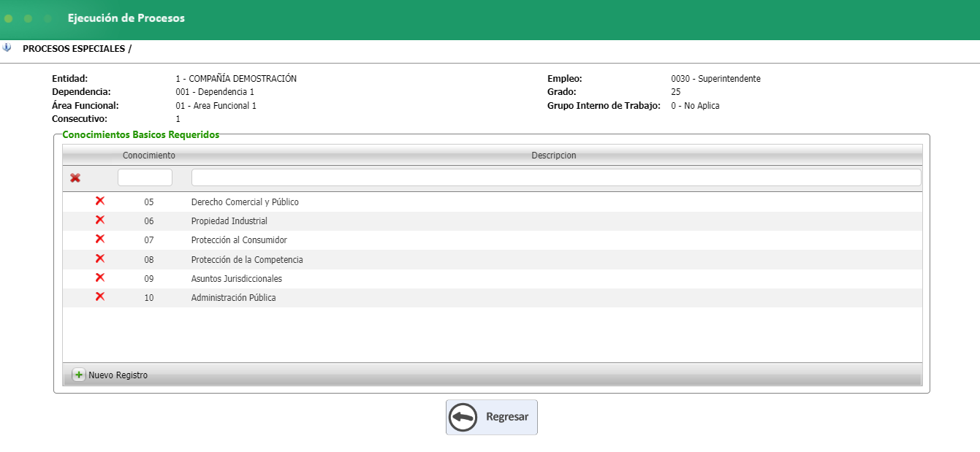
Task: Delete the Derecho Comercial y Público row
Action: pyautogui.click(x=100, y=201)
